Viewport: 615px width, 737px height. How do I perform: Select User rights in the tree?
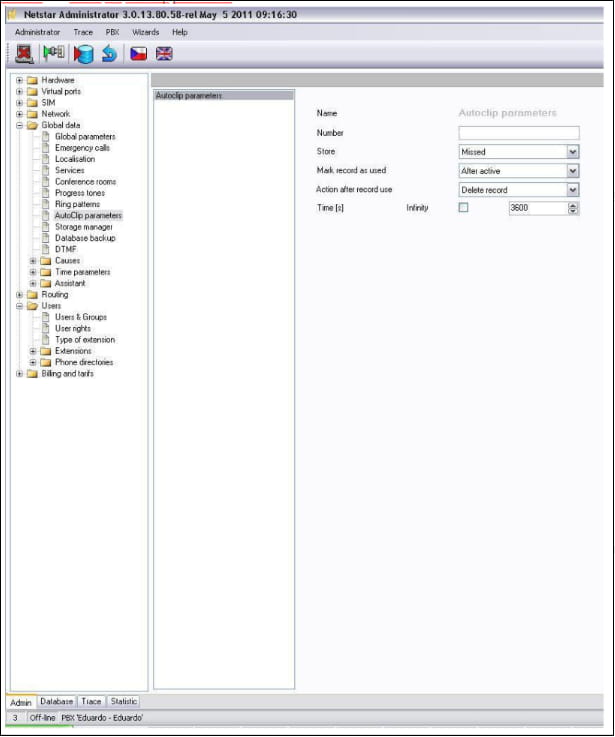(73, 328)
